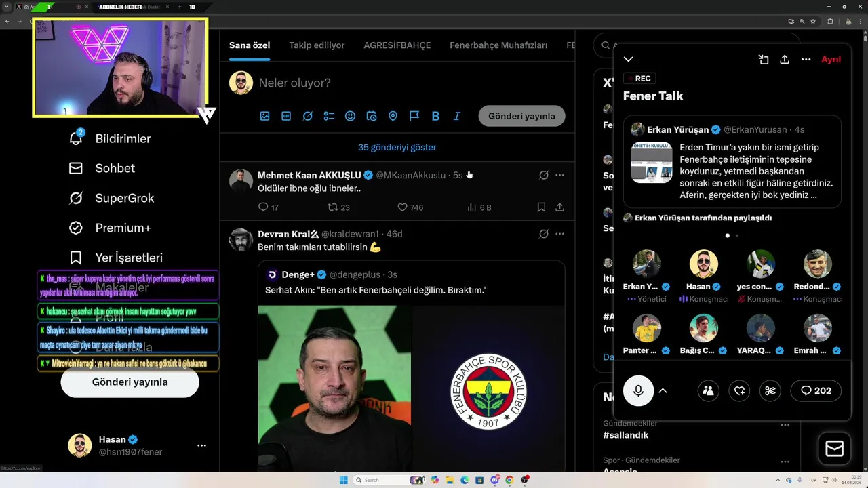Schedule the post with calendar icon

(372, 116)
